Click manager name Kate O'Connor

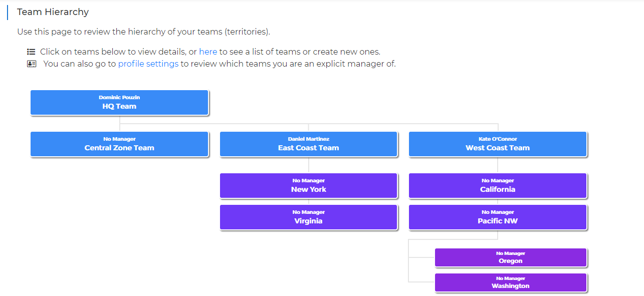pyautogui.click(x=498, y=139)
